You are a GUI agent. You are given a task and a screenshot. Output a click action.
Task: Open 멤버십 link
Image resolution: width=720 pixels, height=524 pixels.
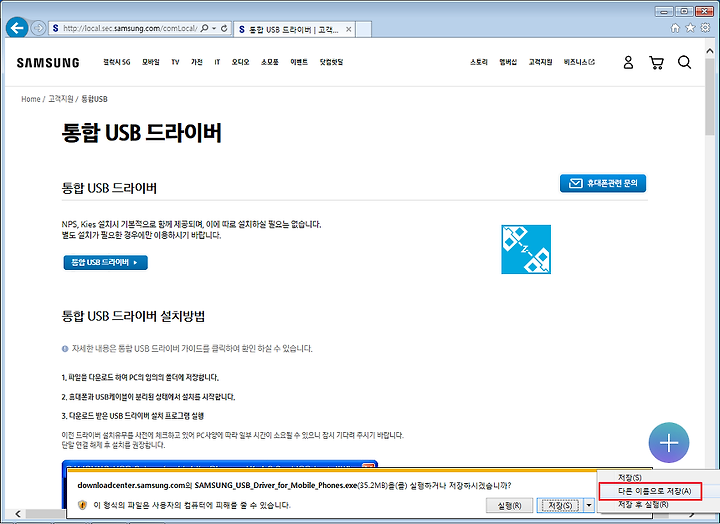pos(508,62)
